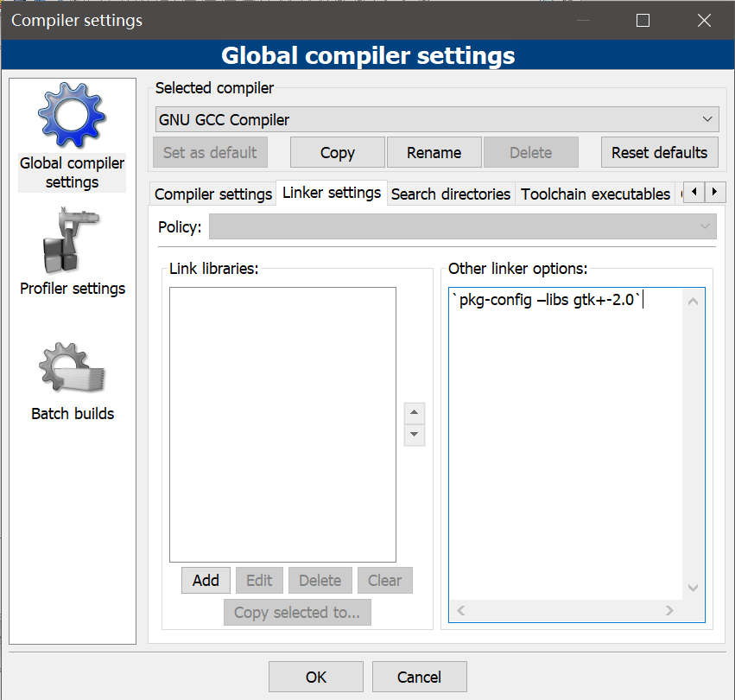The image size is (735, 700).
Task: Click Reset defaults button
Action: tap(659, 152)
